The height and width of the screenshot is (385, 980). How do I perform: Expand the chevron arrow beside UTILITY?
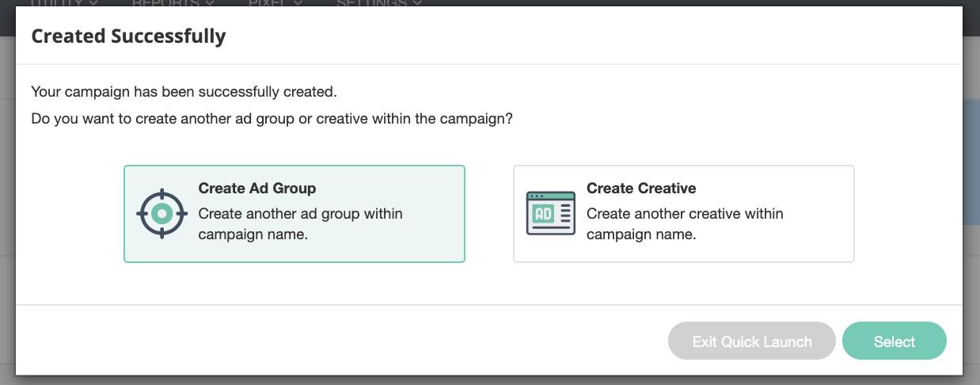95,3
